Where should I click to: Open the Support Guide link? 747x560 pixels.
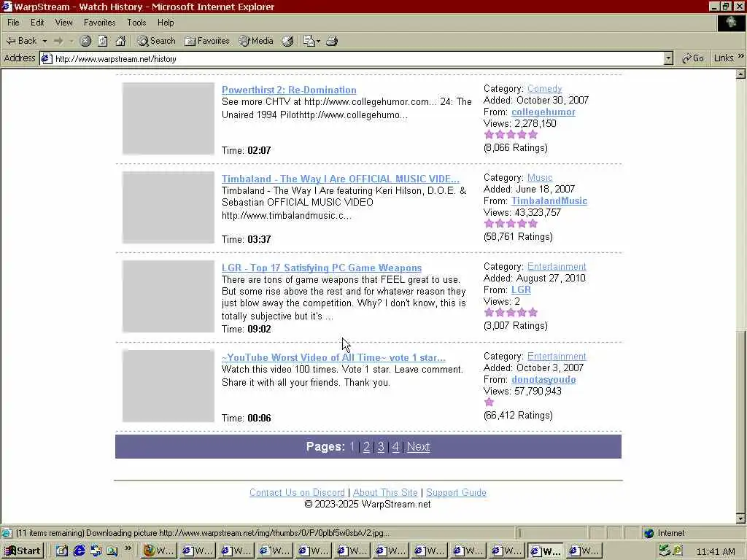tap(456, 492)
